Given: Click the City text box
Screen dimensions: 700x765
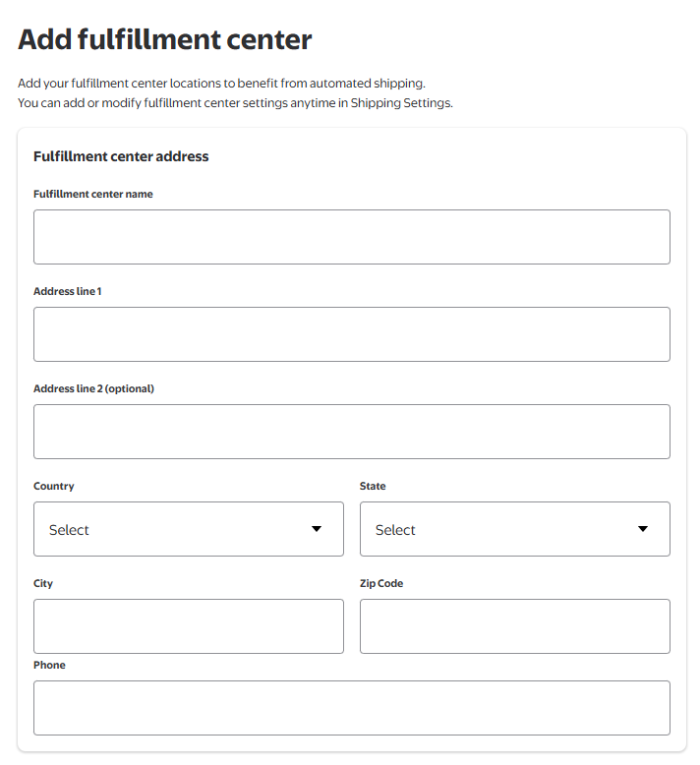Looking at the screenshot, I should (189, 626).
